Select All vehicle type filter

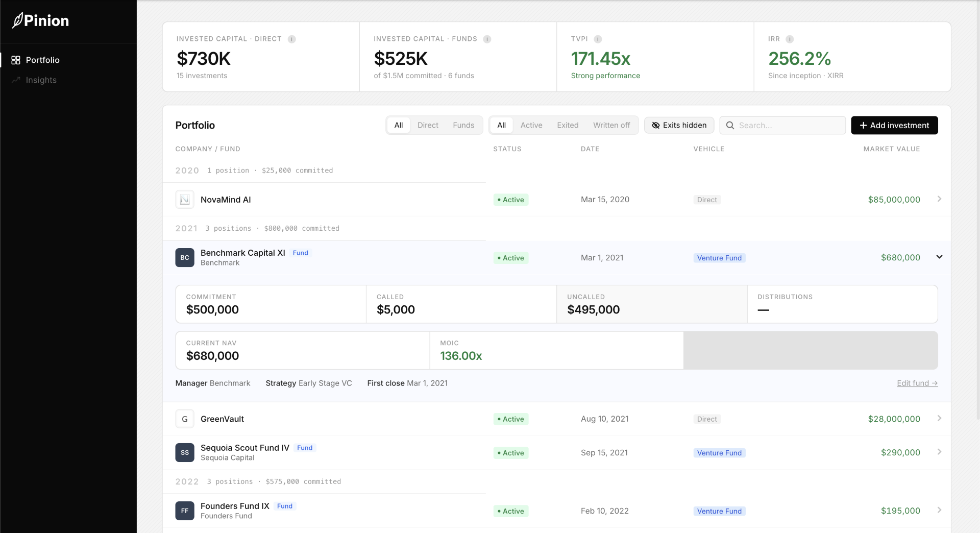coord(399,126)
